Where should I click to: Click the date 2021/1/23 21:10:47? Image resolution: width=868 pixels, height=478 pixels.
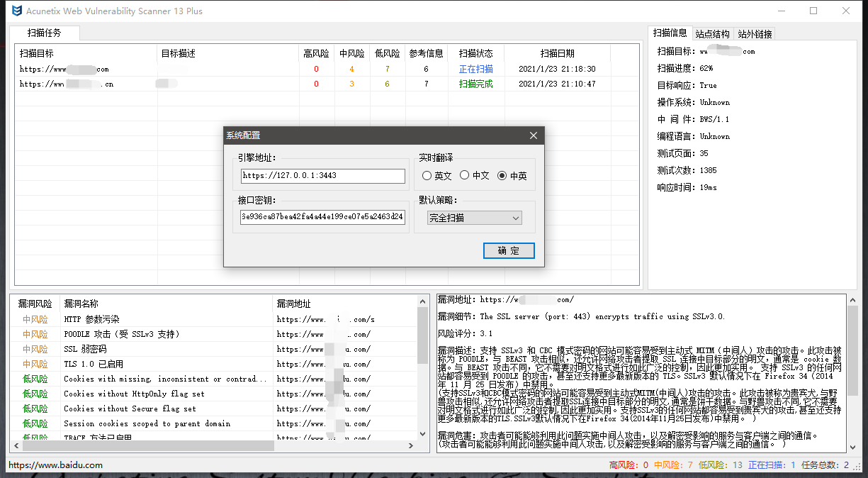(557, 84)
